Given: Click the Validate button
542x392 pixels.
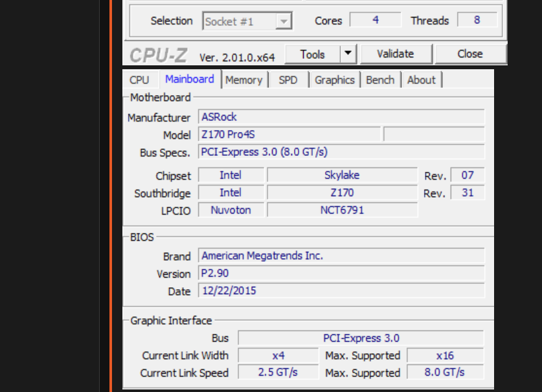Looking at the screenshot, I should point(396,54).
